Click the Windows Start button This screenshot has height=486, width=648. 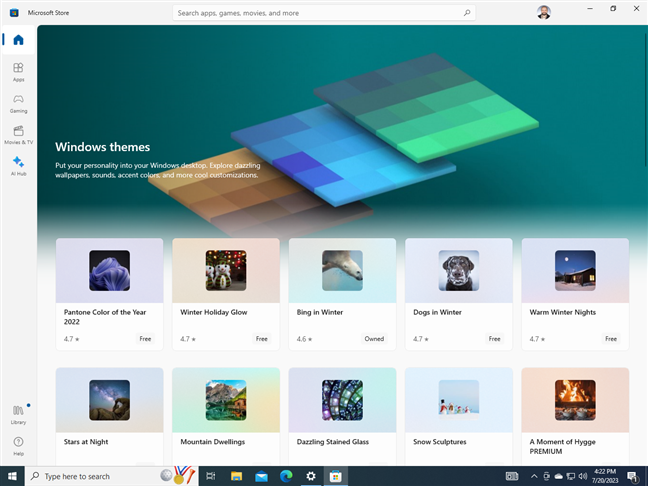(x=11, y=476)
